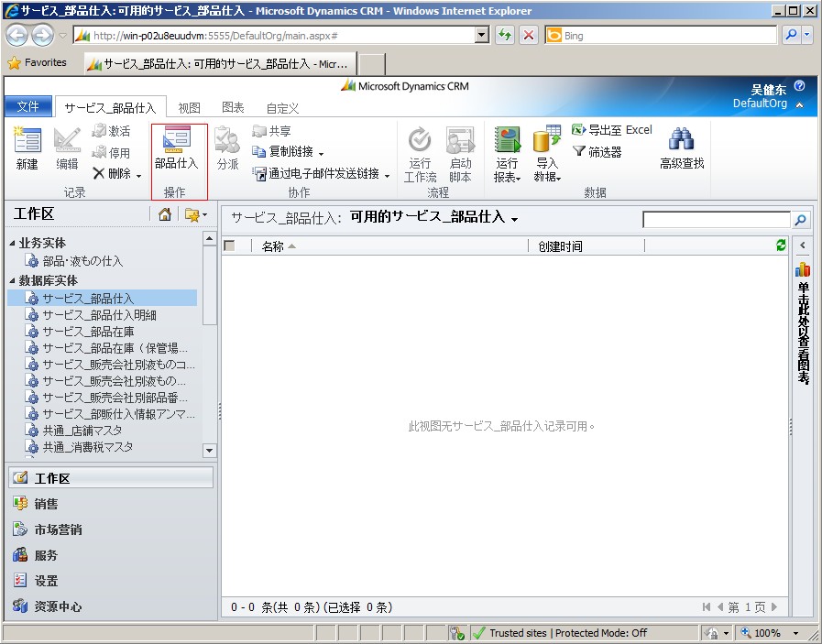Click the browser stop X icon
Image resolution: width=822 pixels, height=644 pixels.
coord(529,35)
